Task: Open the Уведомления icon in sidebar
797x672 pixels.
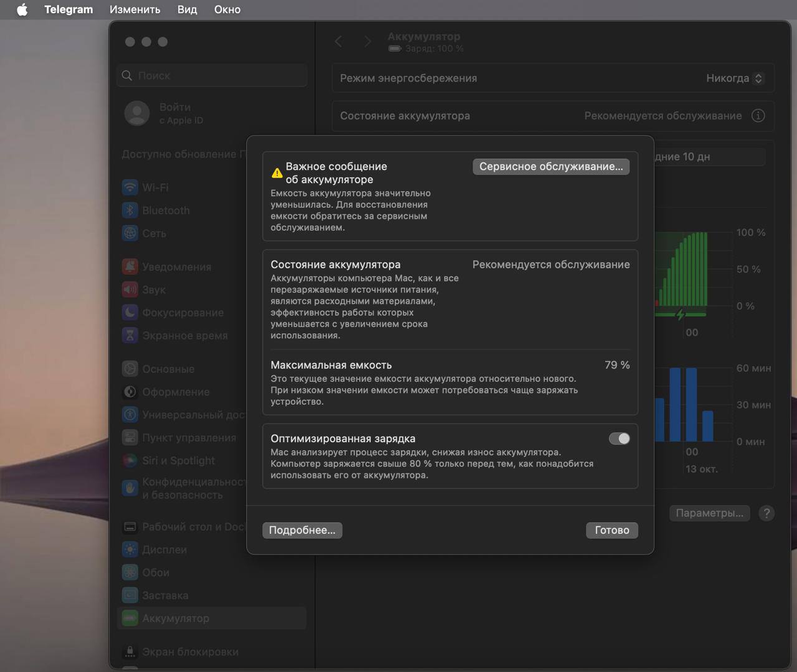Action: click(130, 267)
